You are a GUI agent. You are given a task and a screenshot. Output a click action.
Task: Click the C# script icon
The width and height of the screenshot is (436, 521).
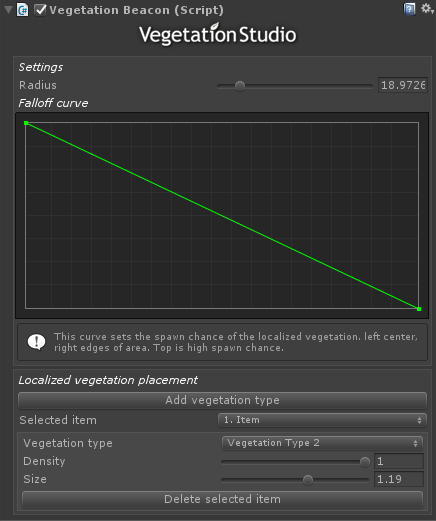(x=23, y=10)
